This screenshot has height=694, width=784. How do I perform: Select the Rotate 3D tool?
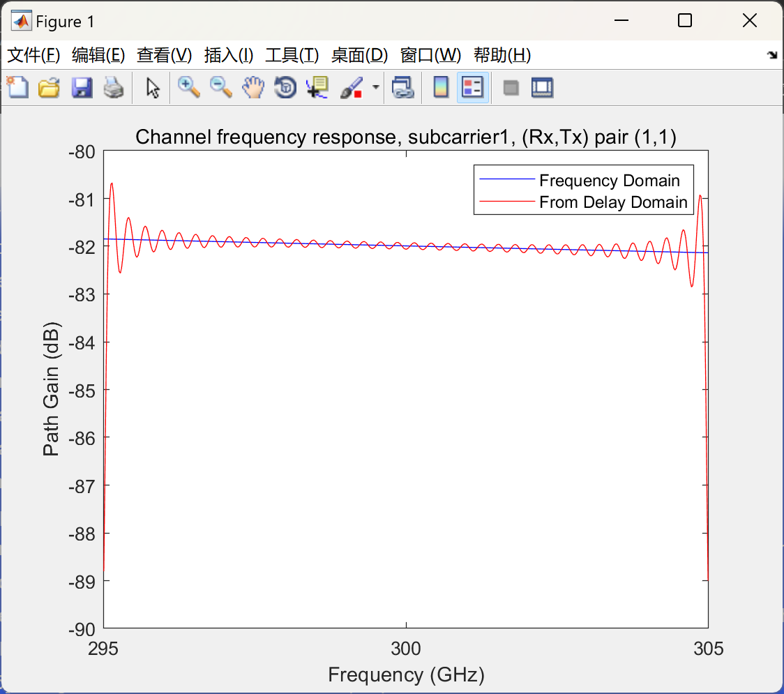click(x=285, y=87)
